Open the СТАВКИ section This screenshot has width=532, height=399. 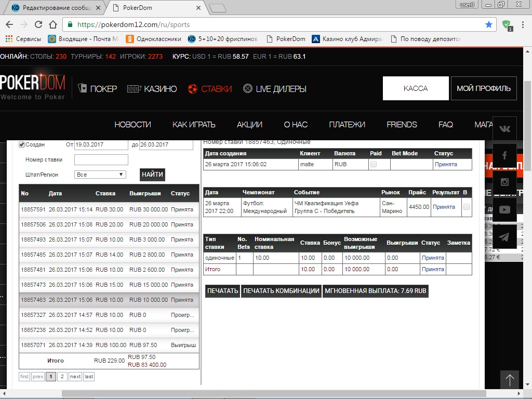click(x=210, y=89)
